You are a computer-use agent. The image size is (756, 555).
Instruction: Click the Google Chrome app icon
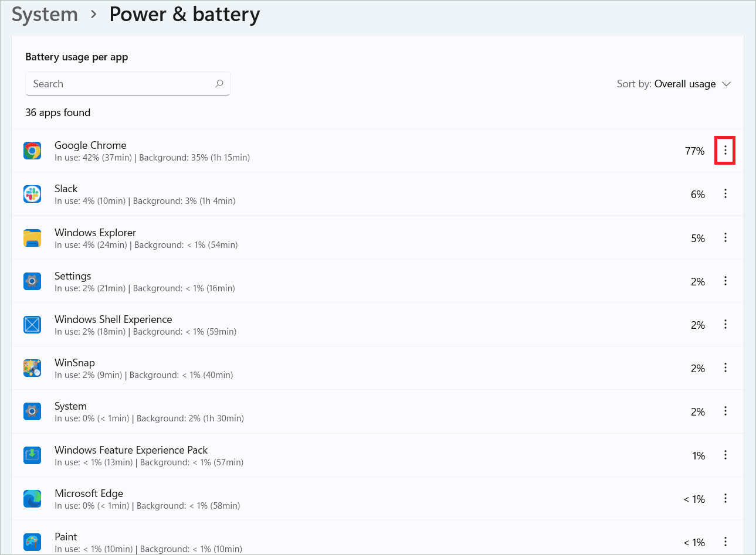pos(32,151)
